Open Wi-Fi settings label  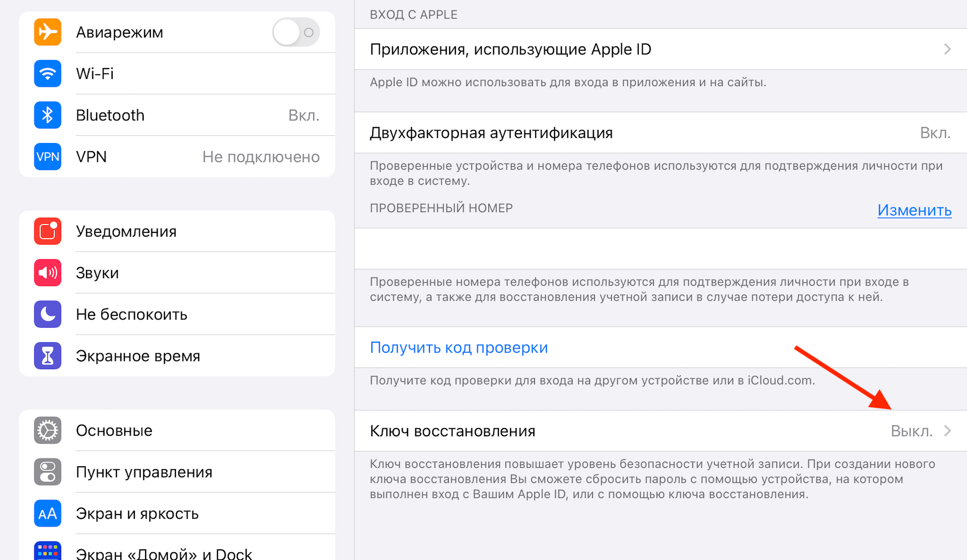[95, 73]
